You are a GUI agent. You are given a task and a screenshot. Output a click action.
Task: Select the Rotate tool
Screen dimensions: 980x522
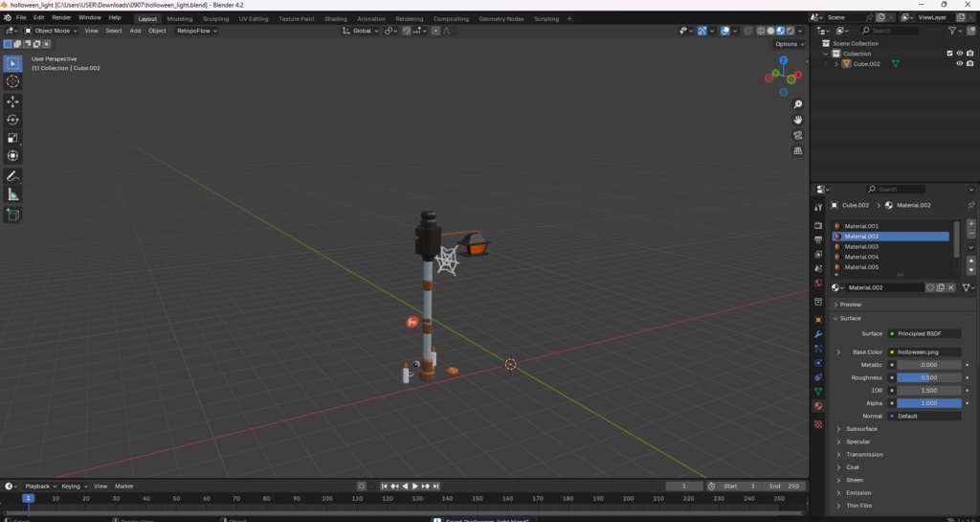tap(12, 120)
